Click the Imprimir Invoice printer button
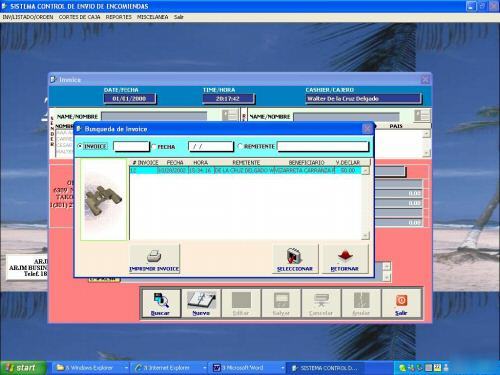 click(x=154, y=259)
